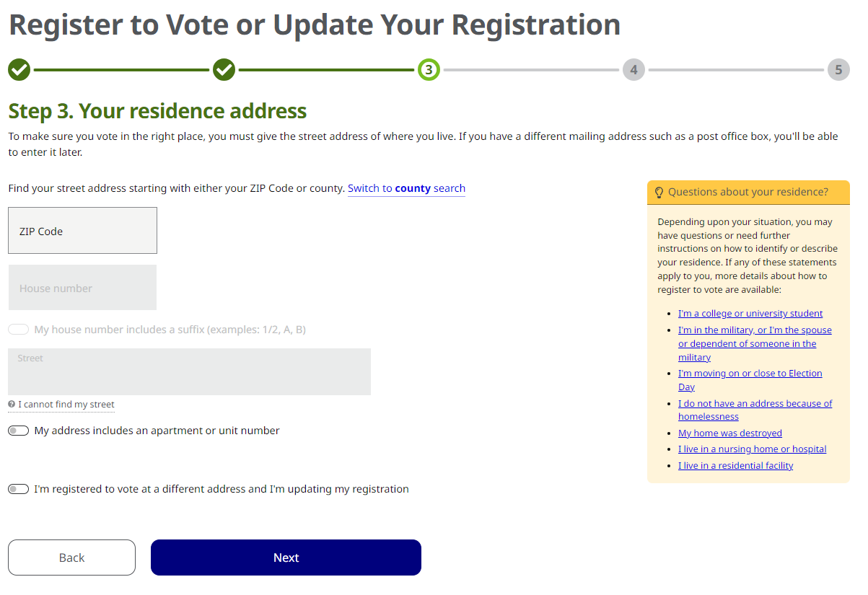The image size is (868, 595).
Task: Click the first completed step checkmark icon
Action: (x=19, y=70)
